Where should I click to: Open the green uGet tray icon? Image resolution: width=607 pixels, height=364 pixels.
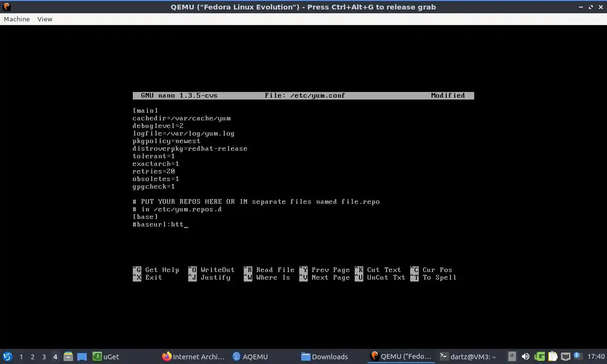pos(540,356)
